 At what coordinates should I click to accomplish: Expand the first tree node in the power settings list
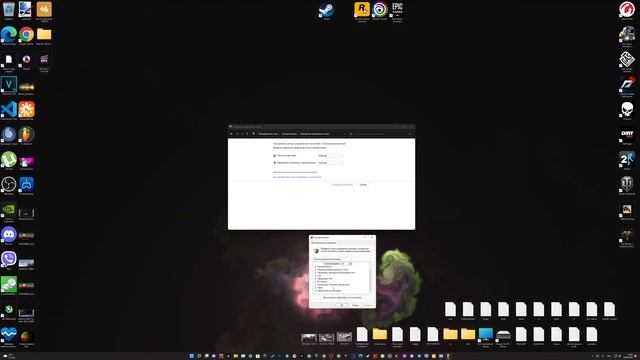[316, 267]
